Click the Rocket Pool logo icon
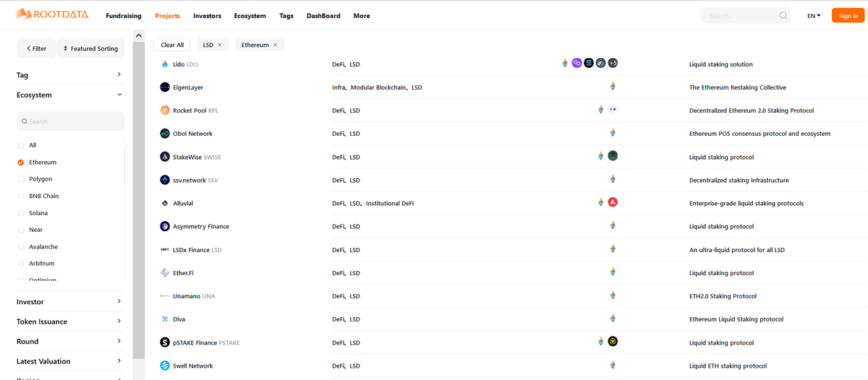The image size is (868, 380). tap(165, 111)
